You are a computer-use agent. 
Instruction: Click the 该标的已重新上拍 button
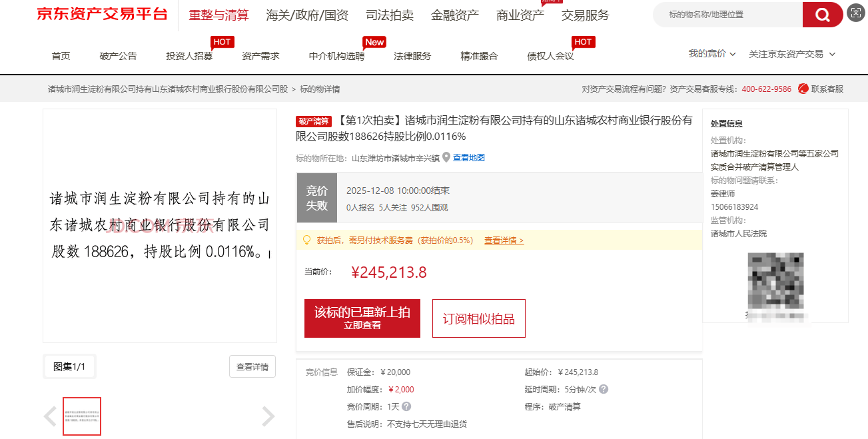pyautogui.click(x=362, y=318)
